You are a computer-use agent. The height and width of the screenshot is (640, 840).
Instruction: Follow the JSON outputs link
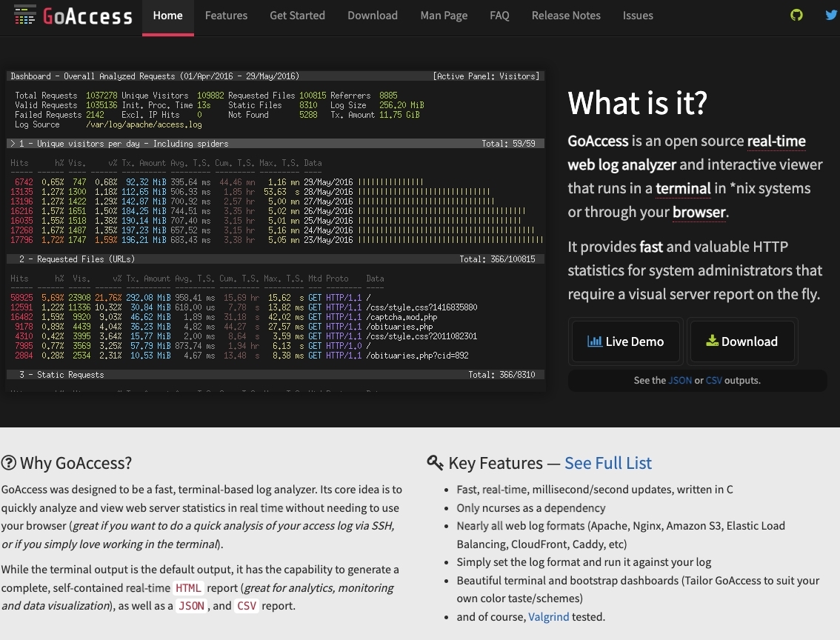click(680, 381)
